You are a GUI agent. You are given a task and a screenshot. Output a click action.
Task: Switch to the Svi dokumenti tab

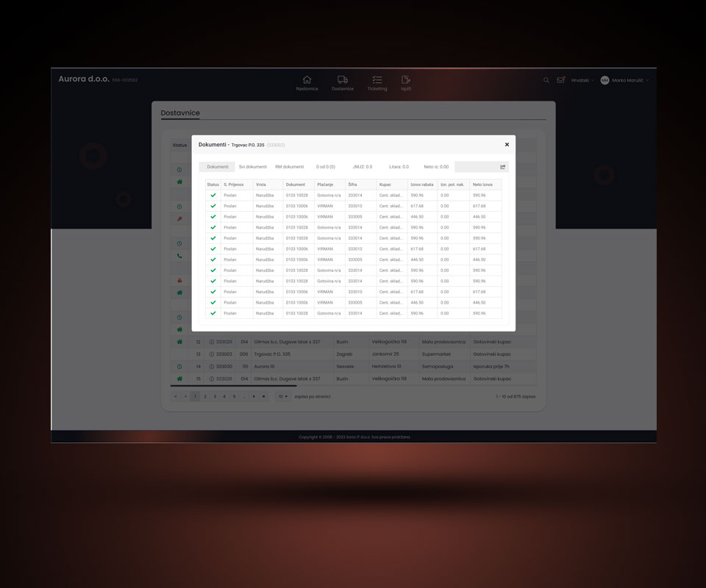pyautogui.click(x=252, y=167)
